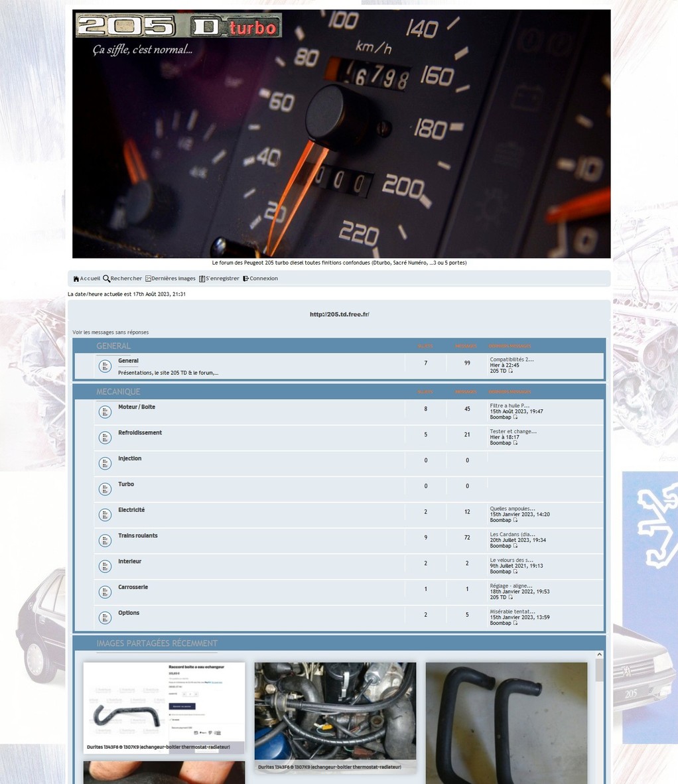
Task: Click the 'Quelles ampoules…' last message title
Action: (513, 509)
